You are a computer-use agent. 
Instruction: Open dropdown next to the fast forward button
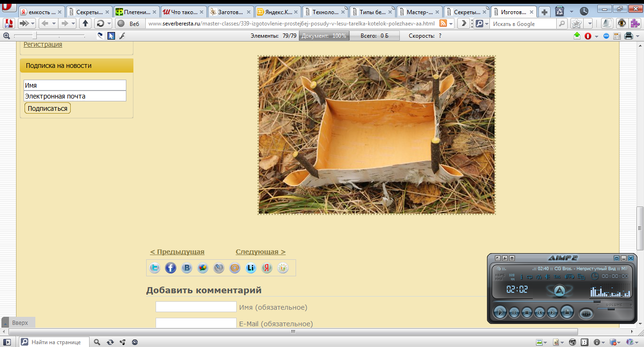click(33, 23)
